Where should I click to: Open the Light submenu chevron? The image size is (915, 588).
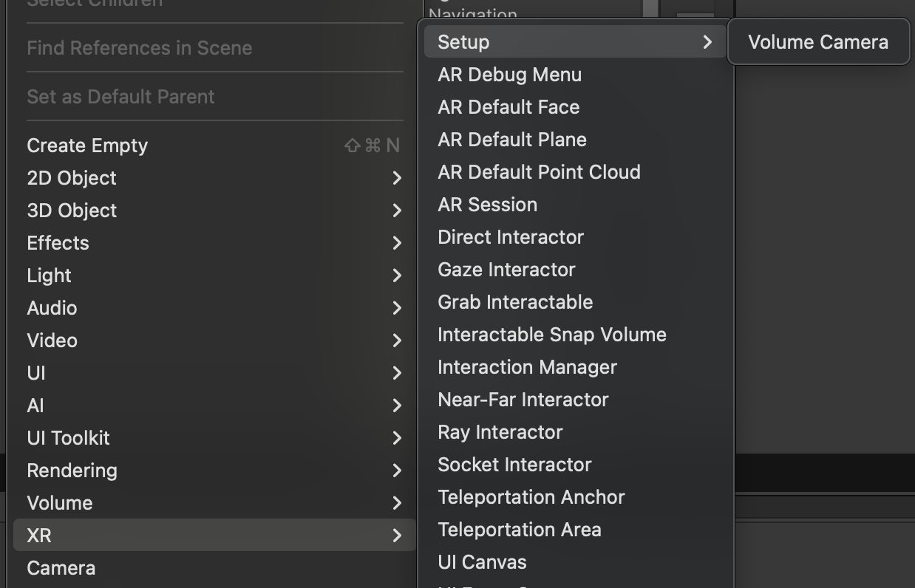(x=397, y=276)
